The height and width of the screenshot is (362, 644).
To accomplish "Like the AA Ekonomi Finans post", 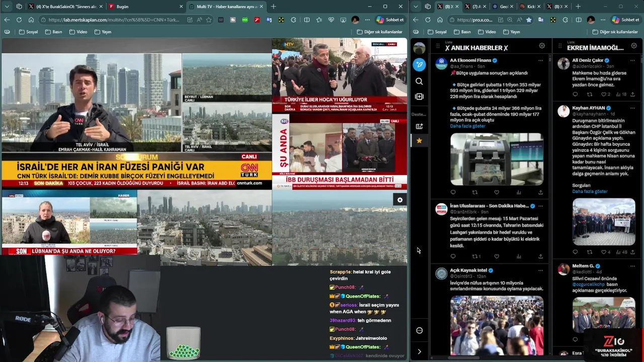I will [x=497, y=192].
